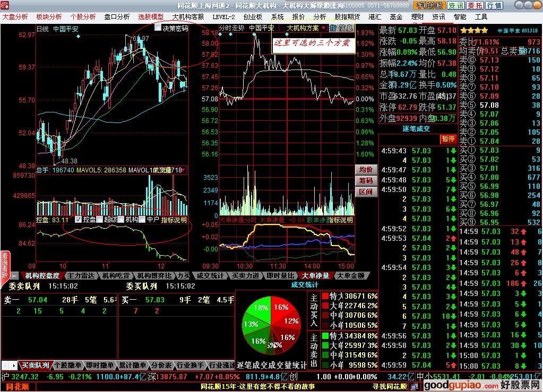Click the 信息 button

345,28
